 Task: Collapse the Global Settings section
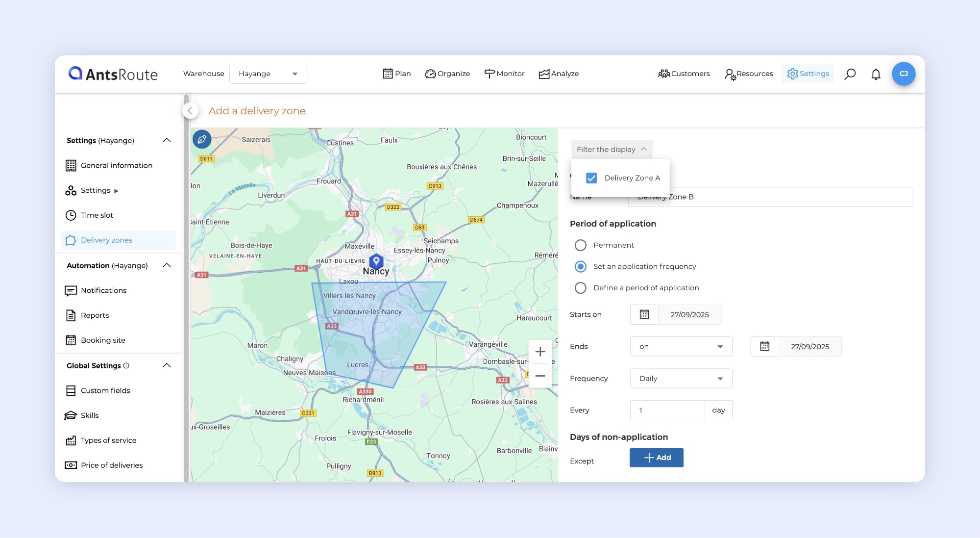(167, 366)
